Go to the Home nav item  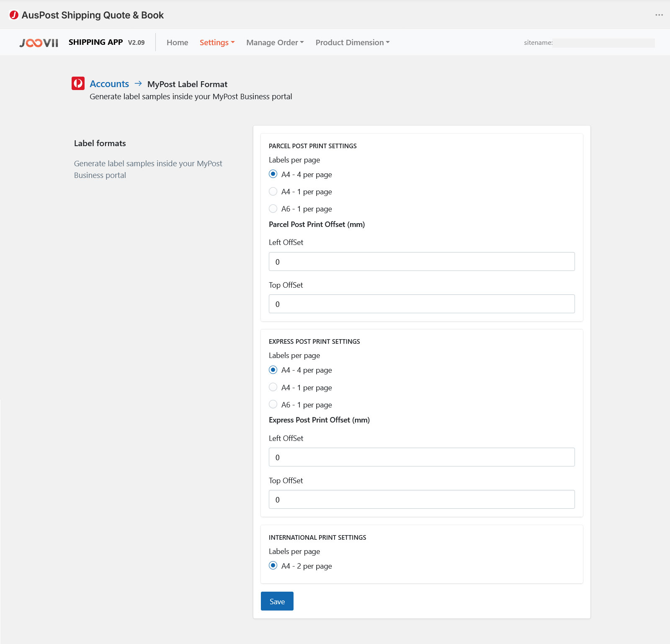(x=177, y=42)
